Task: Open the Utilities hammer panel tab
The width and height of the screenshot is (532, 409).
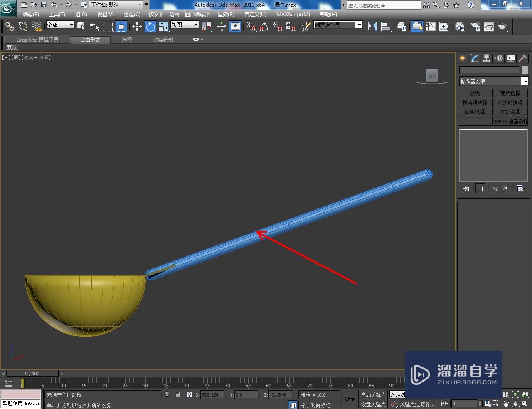Action: point(522,58)
